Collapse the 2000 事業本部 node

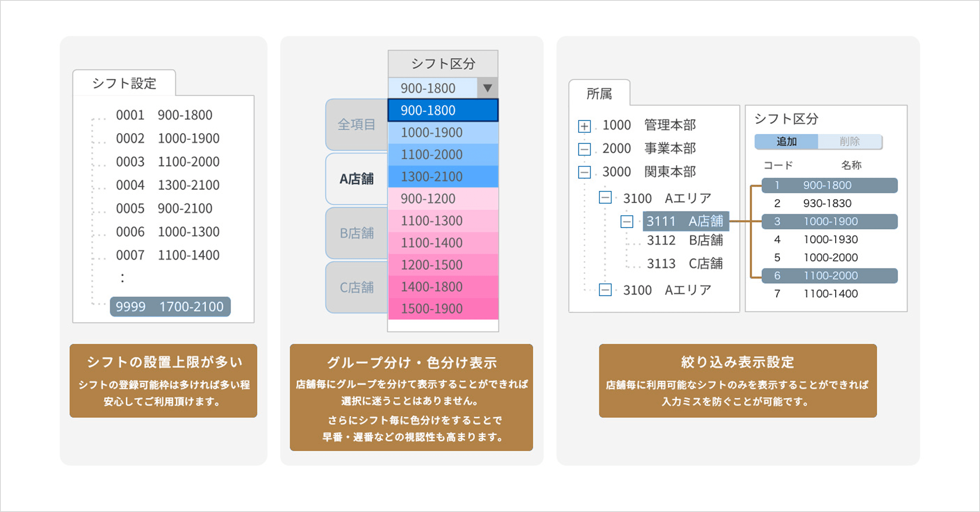click(584, 149)
